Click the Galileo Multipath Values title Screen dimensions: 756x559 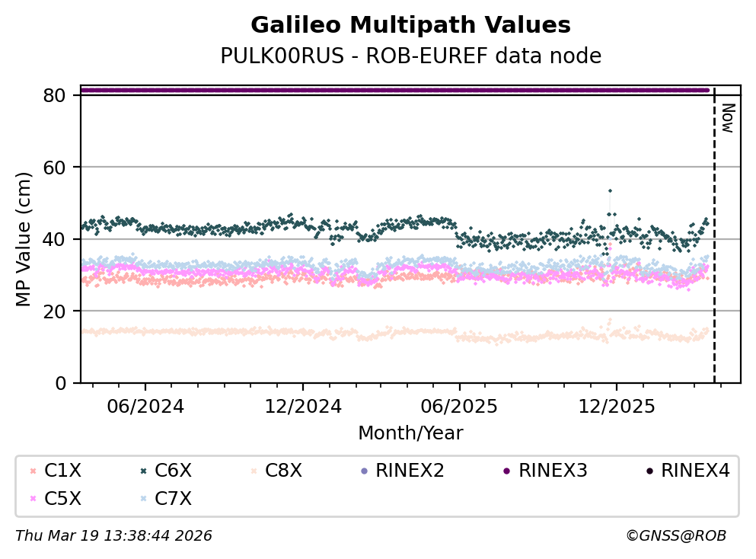[x=410, y=26]
